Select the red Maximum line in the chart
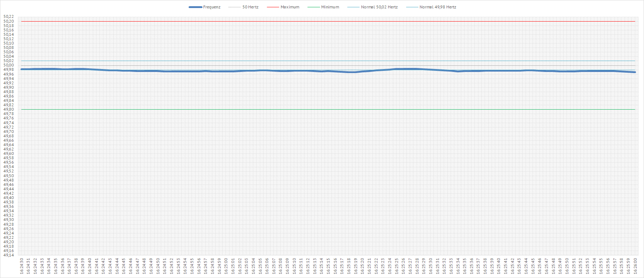The height and width of the screenshot is (278, 644). 329,21
